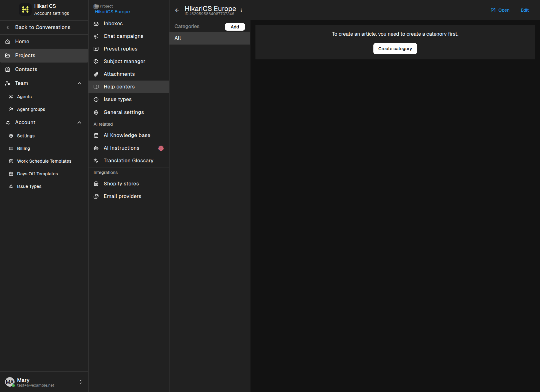Select the All category row
Viewport: 540px width, 392px height.
210,38
